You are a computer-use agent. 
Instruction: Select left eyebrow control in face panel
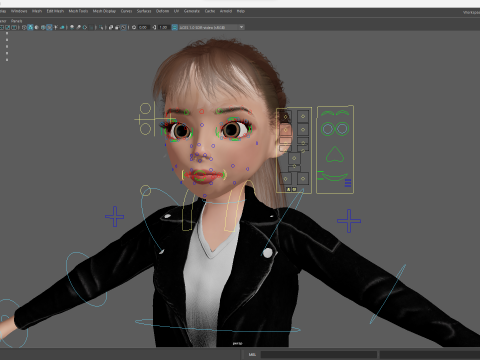tap(327, 113)
